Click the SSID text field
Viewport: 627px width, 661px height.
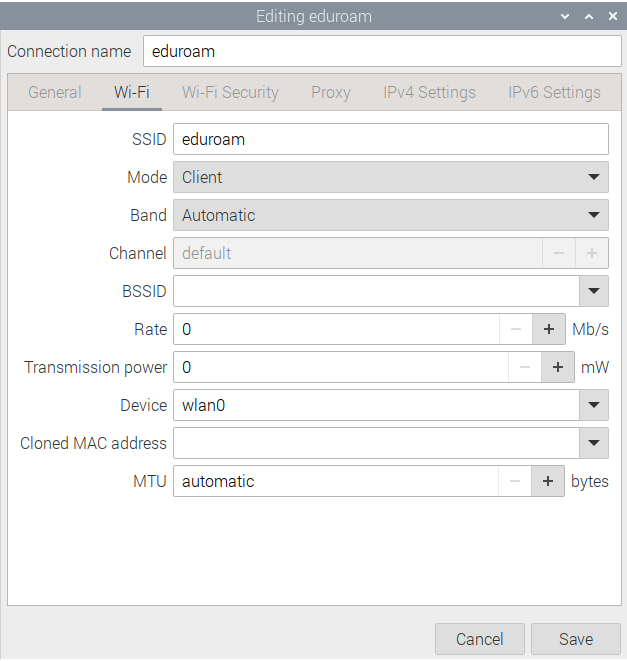tap(390, 139)
